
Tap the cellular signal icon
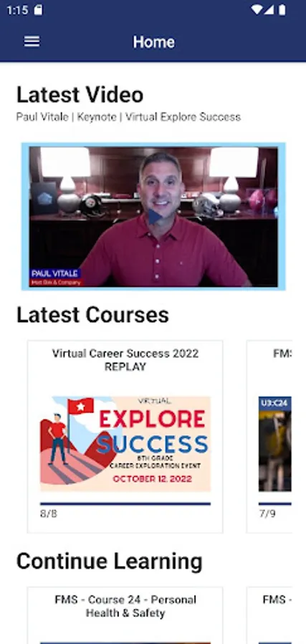(x=269, y=10)
